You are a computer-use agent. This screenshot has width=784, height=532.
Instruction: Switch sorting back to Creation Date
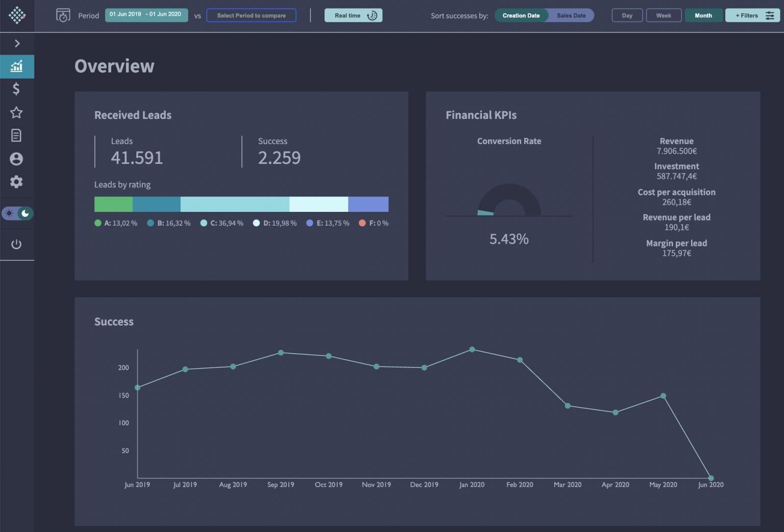[521, 15]
